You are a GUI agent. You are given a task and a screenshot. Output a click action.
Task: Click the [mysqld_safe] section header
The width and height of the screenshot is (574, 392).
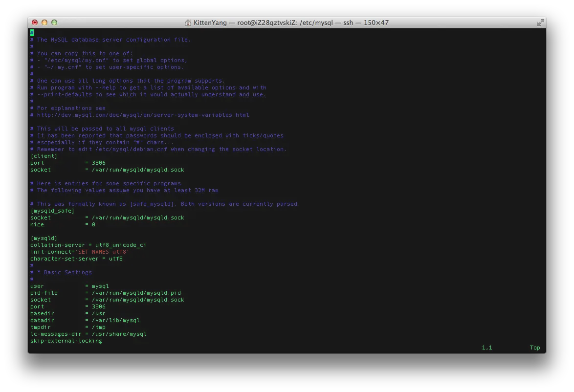pyautogui.click(x=52, y=211)
